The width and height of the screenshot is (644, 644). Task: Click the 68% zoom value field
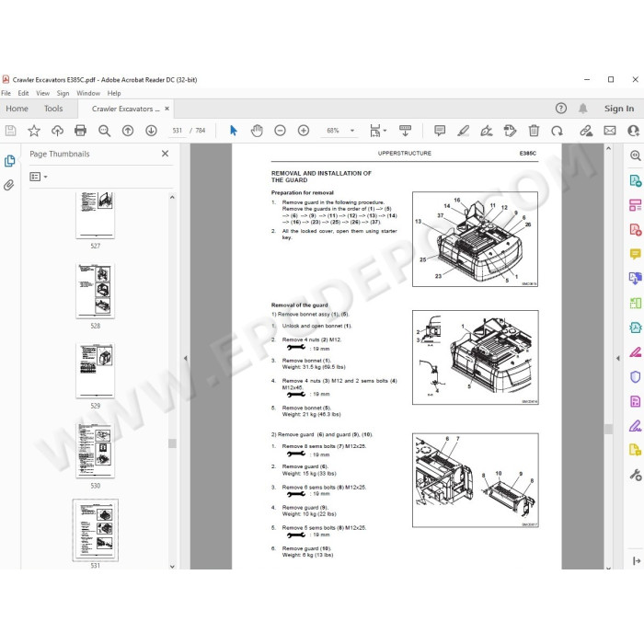[333, 131]
